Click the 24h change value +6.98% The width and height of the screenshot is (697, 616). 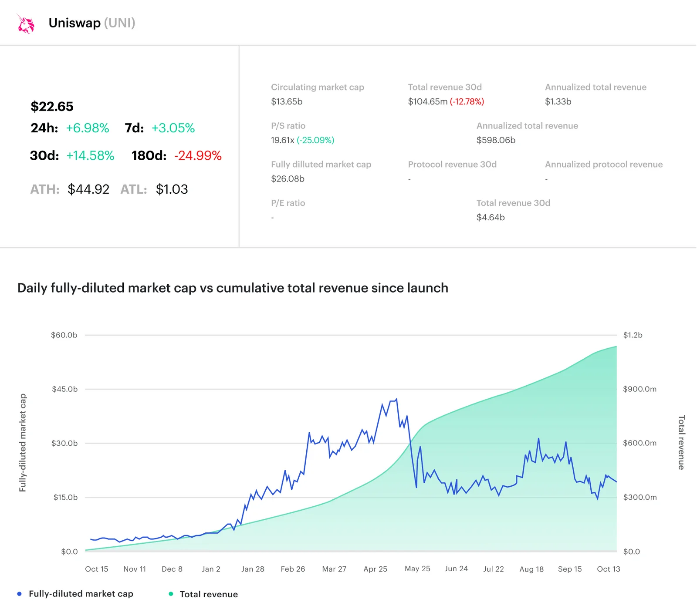tap(88, 128)
